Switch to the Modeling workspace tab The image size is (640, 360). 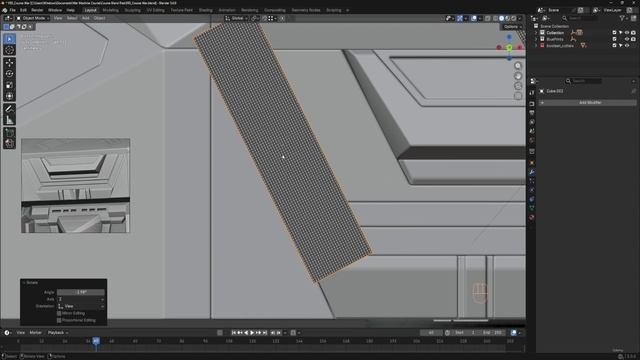coord(111,10)
